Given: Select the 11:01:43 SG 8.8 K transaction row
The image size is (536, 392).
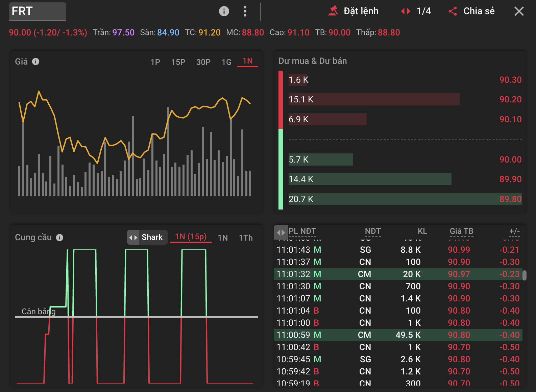Looking at the screenshot, I should (x=398, y=250).
